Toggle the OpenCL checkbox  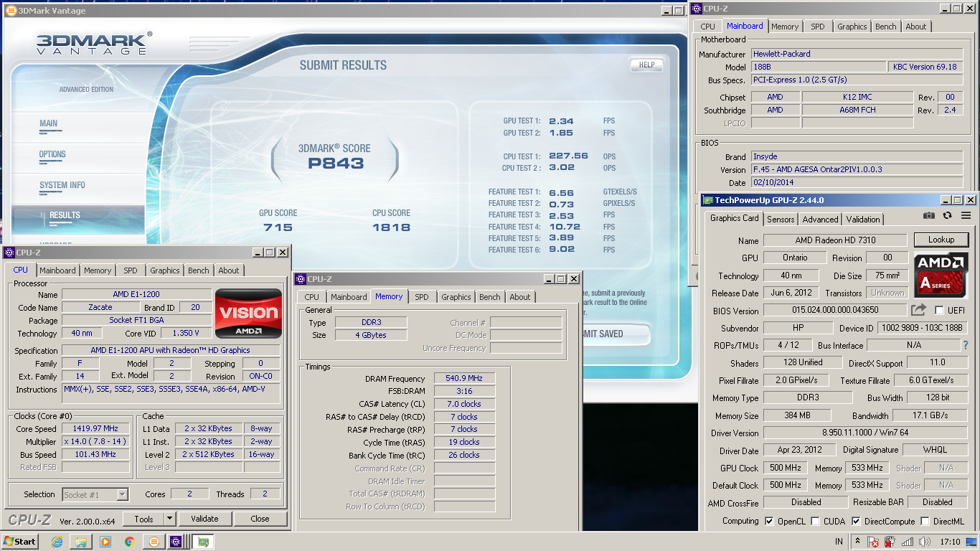pos(770,522)
